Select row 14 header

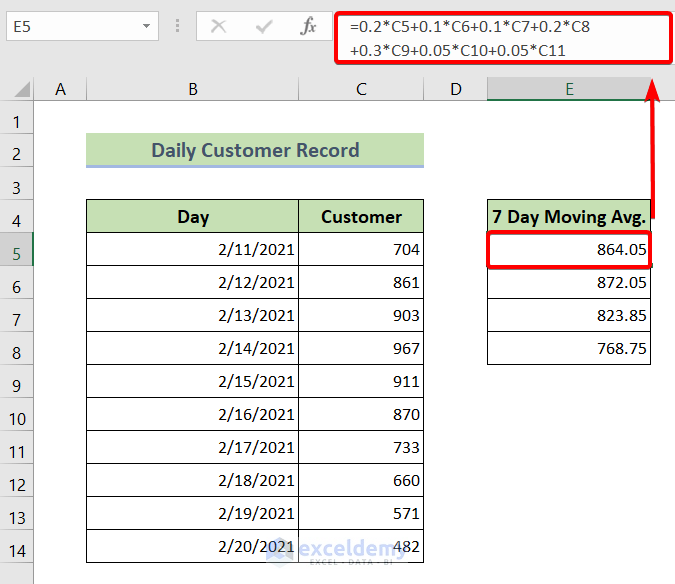(16, 552)
